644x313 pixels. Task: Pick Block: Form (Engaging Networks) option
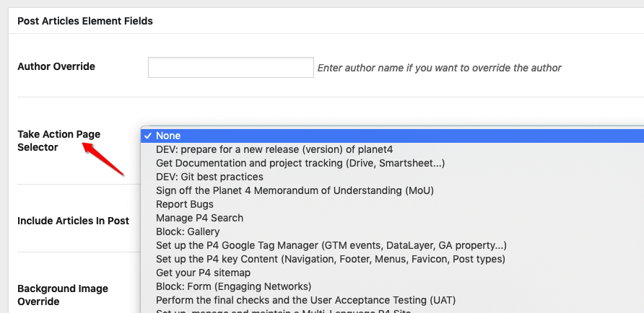click(x=392, y=286)
